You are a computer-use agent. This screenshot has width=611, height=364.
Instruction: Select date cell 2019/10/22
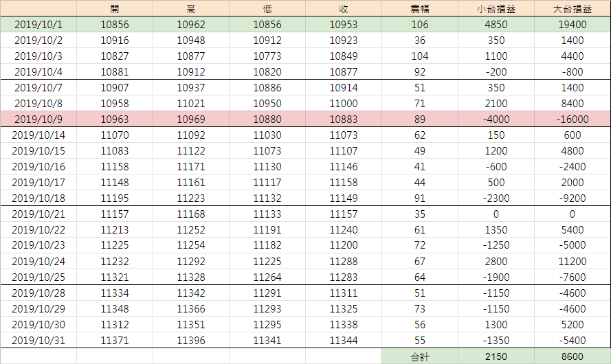coord(38,229)
